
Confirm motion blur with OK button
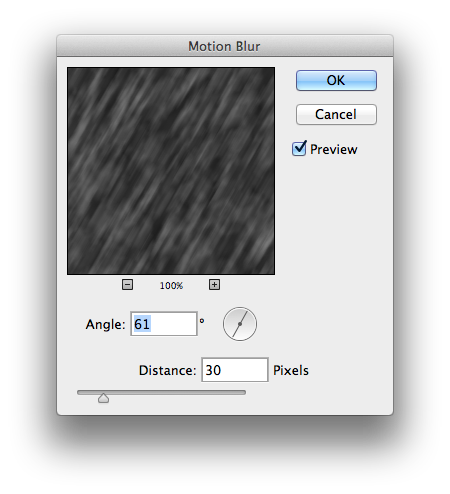(336, 80)
